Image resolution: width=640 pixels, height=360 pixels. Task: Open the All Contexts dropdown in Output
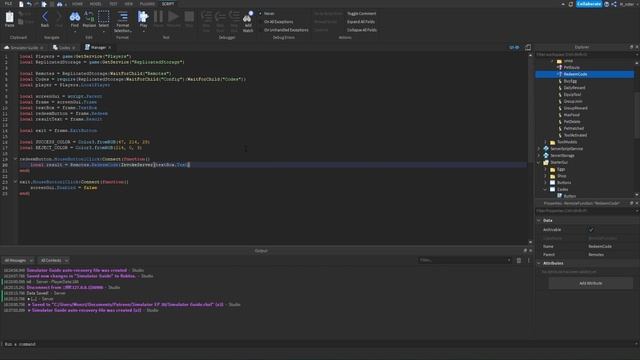53,260
